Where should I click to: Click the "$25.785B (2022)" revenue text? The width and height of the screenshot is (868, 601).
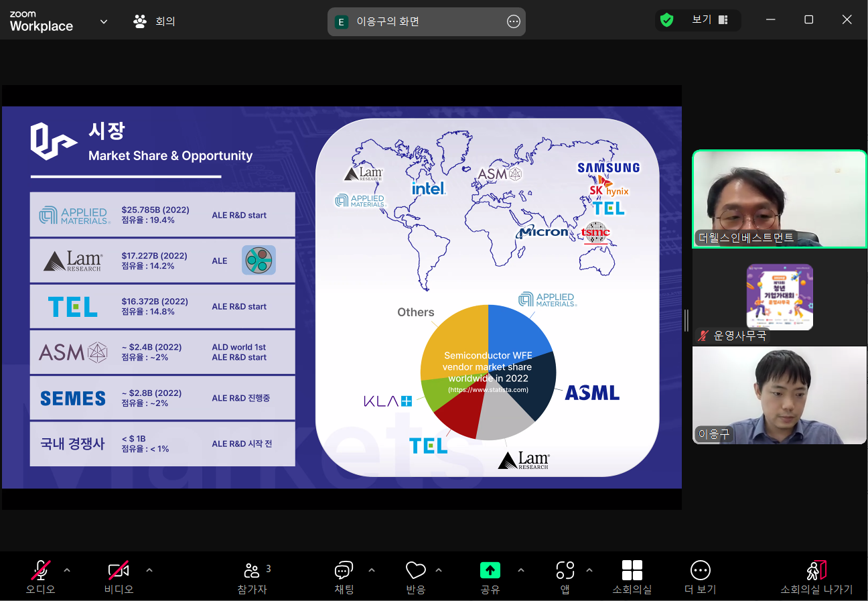(155, 210)
